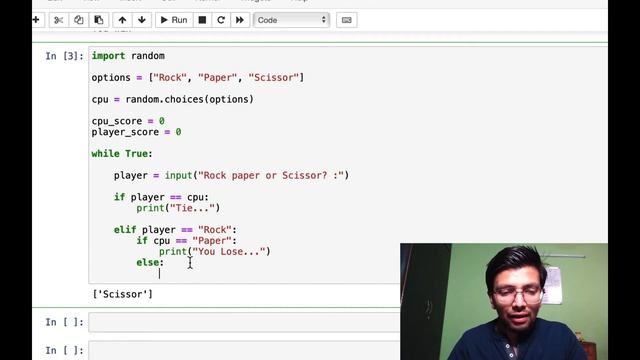Screen dimensions: 640x360
Task: Interrupt the kernel with the stop icon
Action: pyautogui.click(x=202, y=20)
